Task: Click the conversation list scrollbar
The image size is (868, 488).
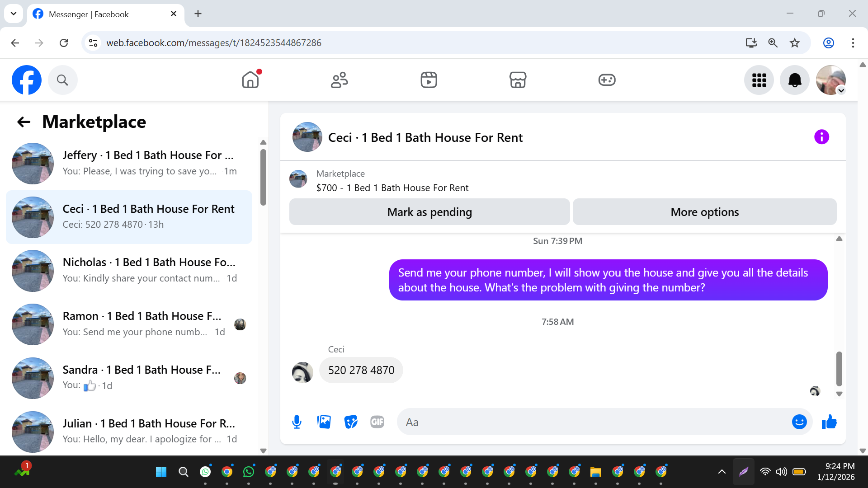Action: [263, 177]
